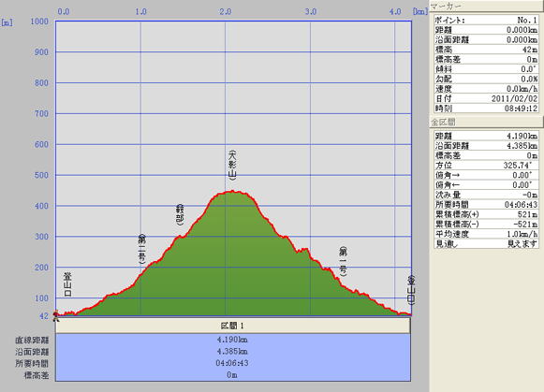
Task: Click the 沿面距離 4.385km cell below graph
Action: (233, 352)
